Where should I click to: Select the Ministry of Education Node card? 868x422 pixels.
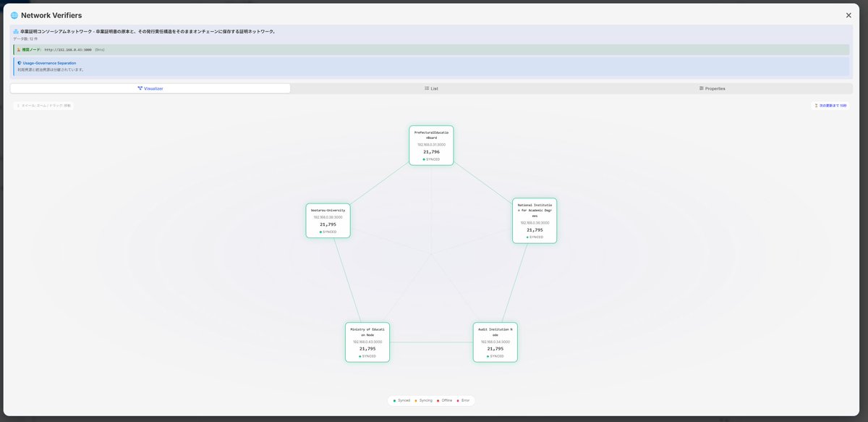tap(367, 342)
